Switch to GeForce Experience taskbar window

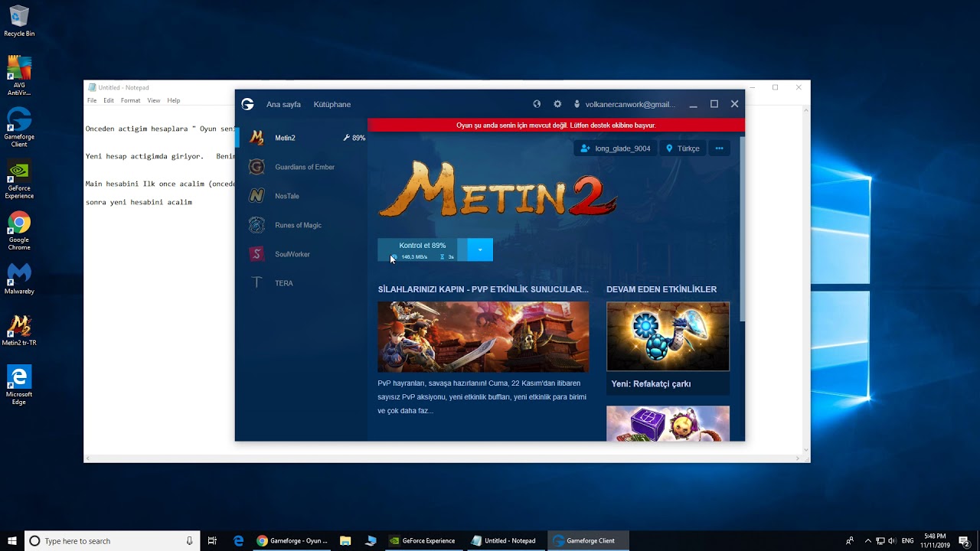tap(423, 540)
